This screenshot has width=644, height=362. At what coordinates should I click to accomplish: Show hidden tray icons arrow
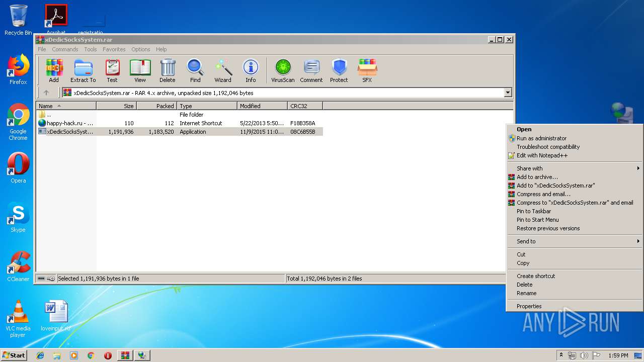(x=561, y=355)
